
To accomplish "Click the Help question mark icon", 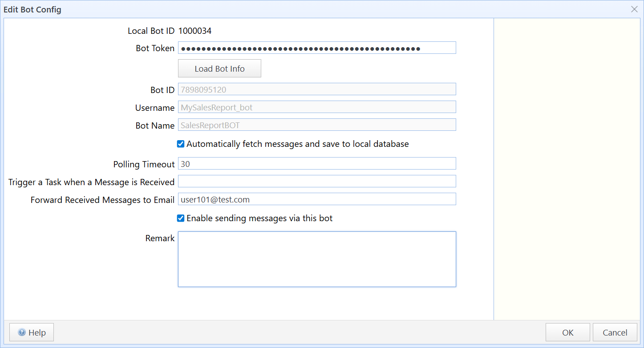I will pos(22,332).
